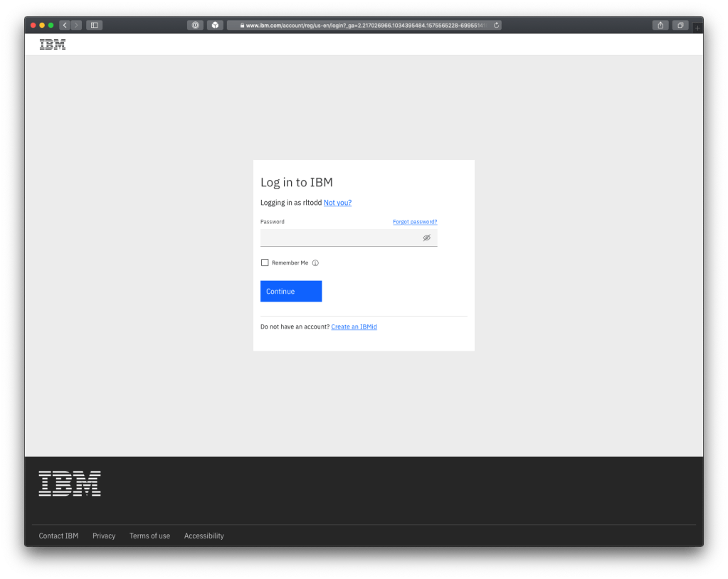The width and height of the screenshot is (728, 579).
Task: Go back with Safari back arrow
Action: (64, 26)
